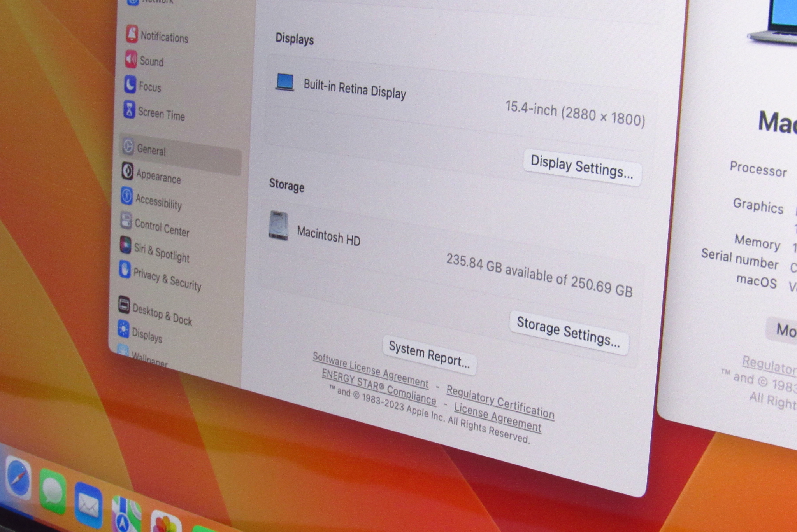Open Messages from the Dock
The image size is (797, 532).
(53, 491)
